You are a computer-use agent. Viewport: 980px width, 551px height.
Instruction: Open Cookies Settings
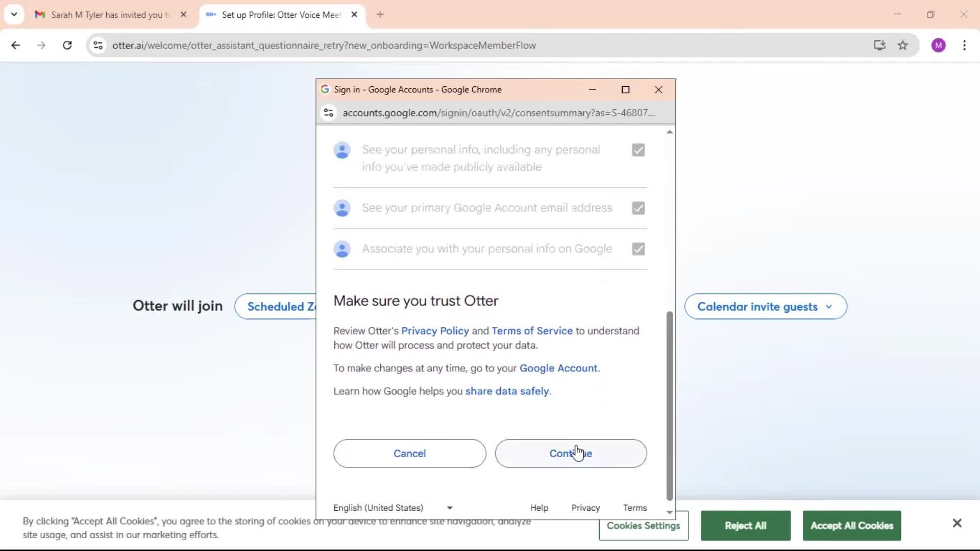(x=644, y=525)
